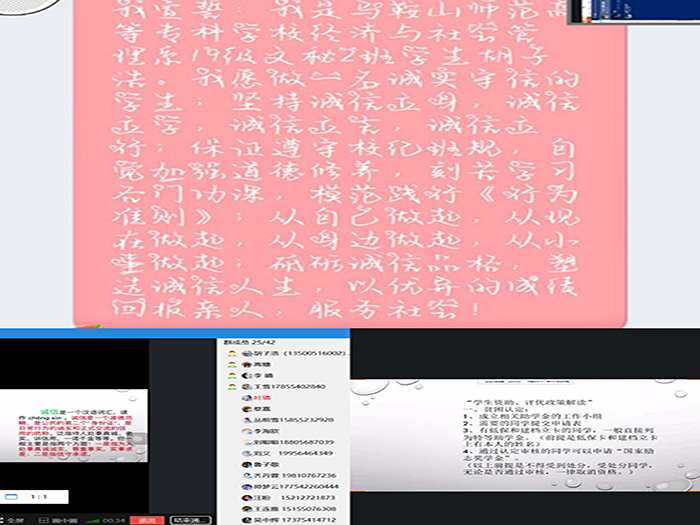Click avatar icon of 刘阳阳
Viewport: 700px width, 525px height.
coord(247,441)
